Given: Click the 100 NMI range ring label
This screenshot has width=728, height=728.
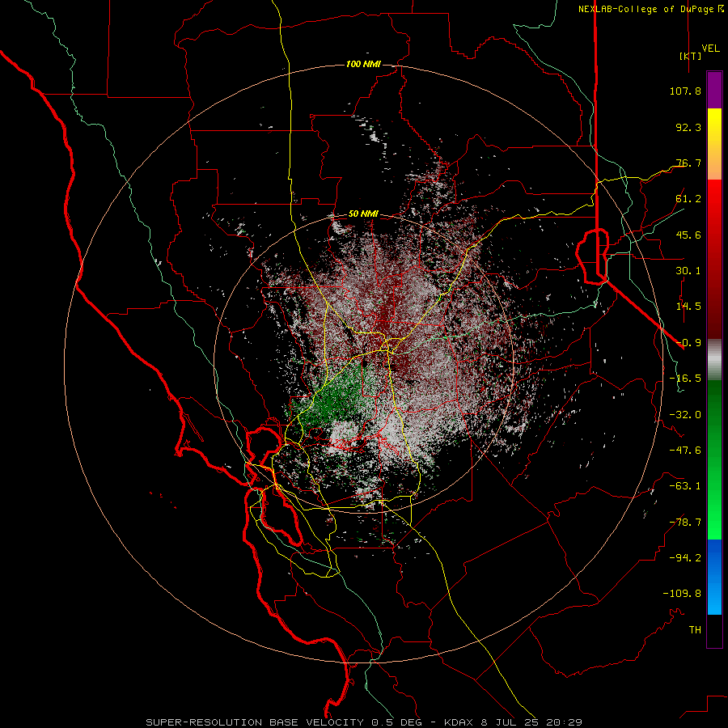Looking at the screenshot, I should tap(363, 64).
